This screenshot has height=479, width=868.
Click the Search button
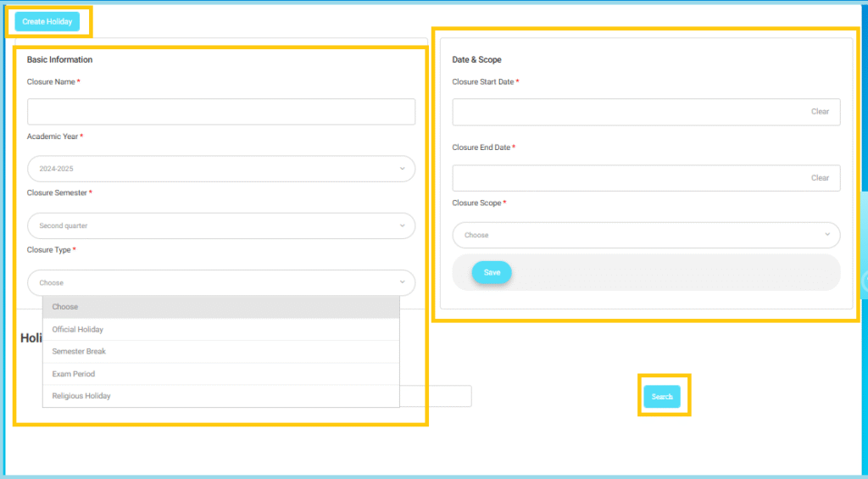pyautogui.click(x=662, y=397)
